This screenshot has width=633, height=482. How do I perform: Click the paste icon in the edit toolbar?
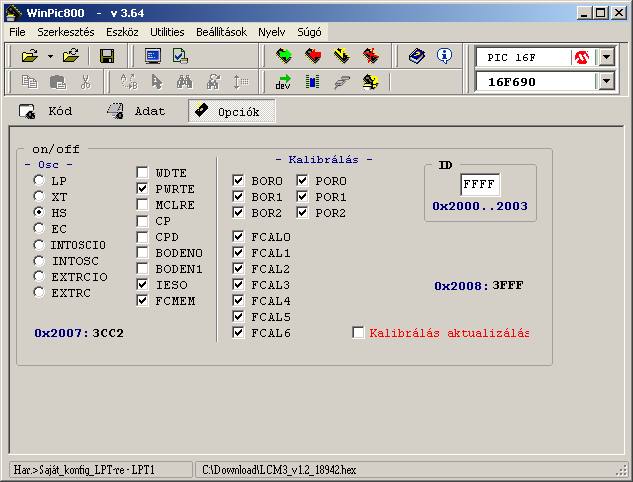click(x=58, y=82)
